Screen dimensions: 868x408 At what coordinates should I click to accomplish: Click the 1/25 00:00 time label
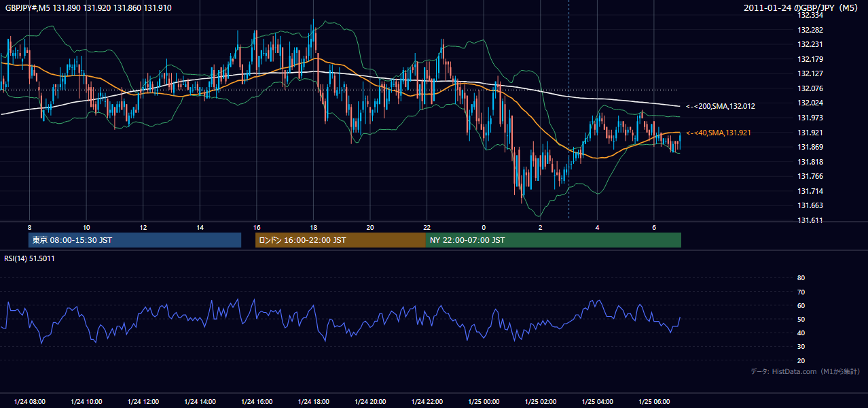click(x=484, y=402)
